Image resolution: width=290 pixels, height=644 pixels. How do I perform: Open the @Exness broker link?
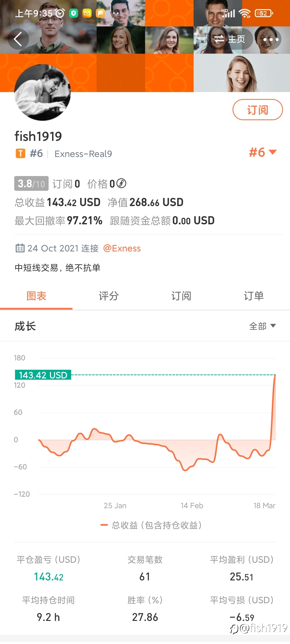pyautogui.click(x=122, y=248)
